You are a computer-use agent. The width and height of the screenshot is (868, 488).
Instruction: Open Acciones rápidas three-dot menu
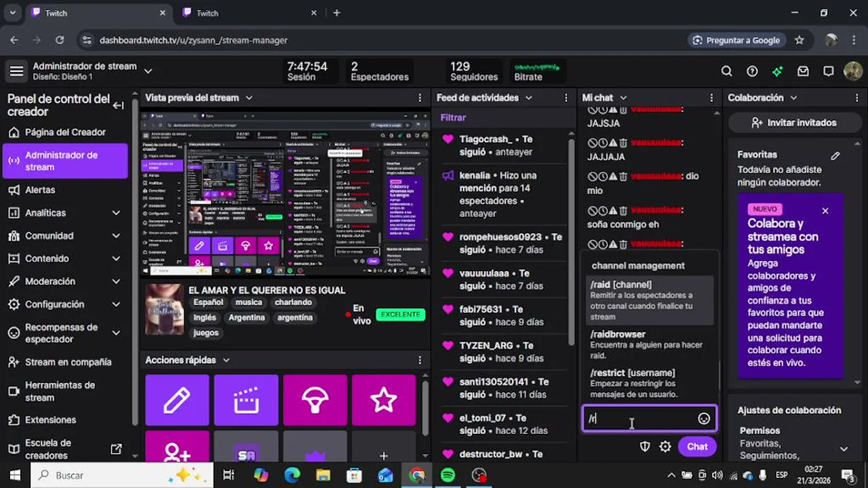(420, 360)
